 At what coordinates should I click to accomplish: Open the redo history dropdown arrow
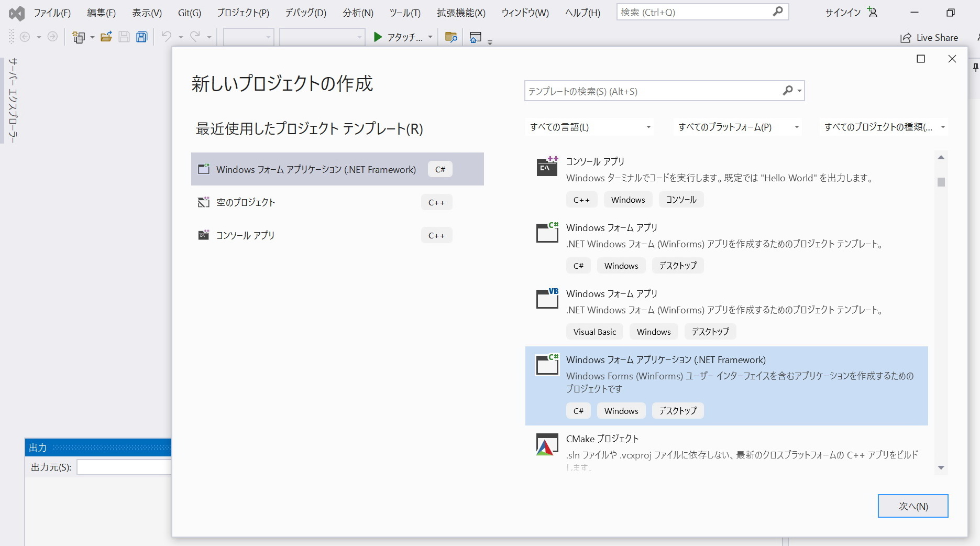209,37
